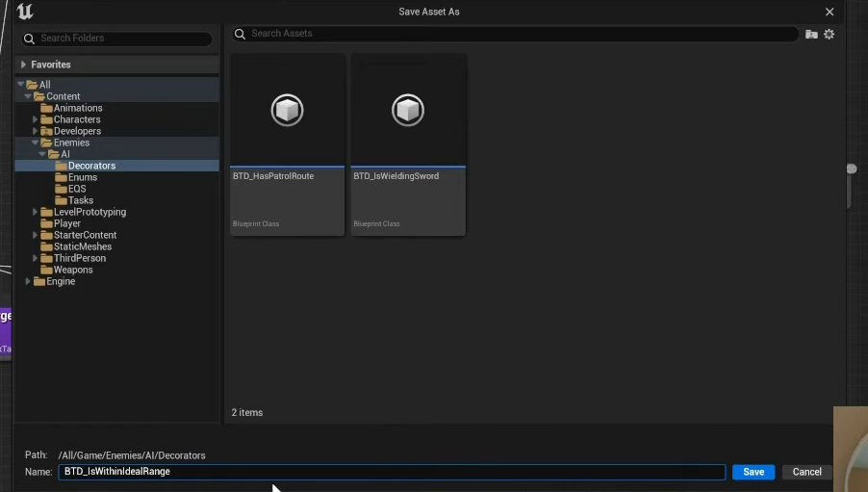Open the asset view settings gear
This screenshot has width=868, height=492.
(829, 34)
